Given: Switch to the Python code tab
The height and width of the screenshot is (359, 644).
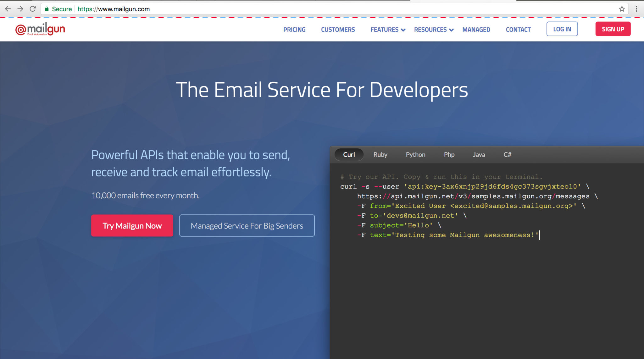Looking at the screenshot, I should click(415, 155).
